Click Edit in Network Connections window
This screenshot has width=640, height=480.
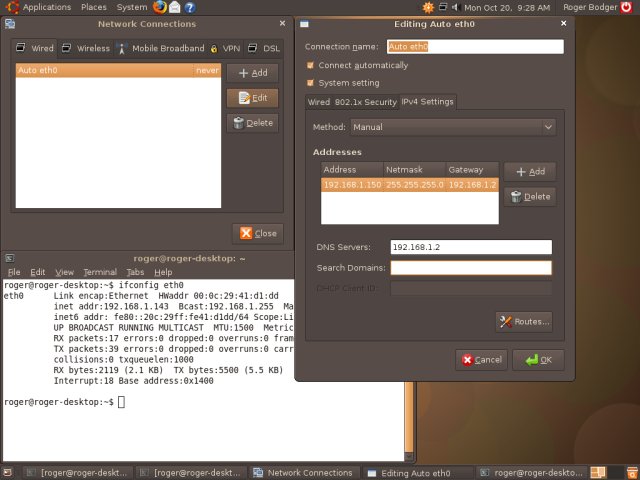click(x=253, y=98)
